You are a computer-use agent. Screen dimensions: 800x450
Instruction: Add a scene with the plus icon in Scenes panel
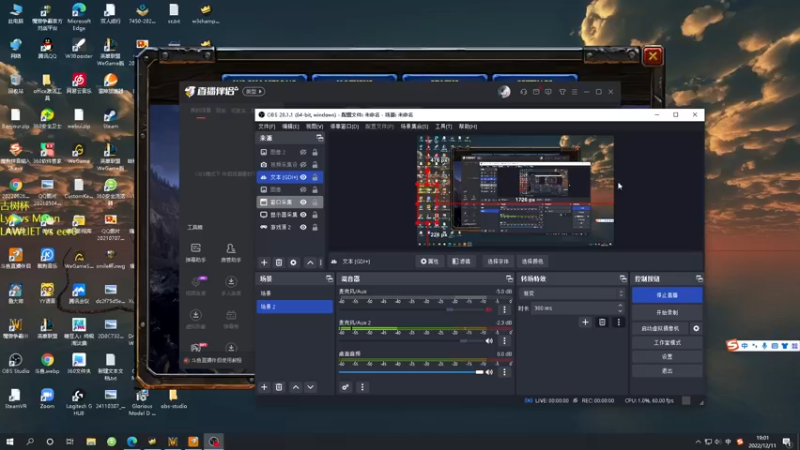tap(264, 387)
